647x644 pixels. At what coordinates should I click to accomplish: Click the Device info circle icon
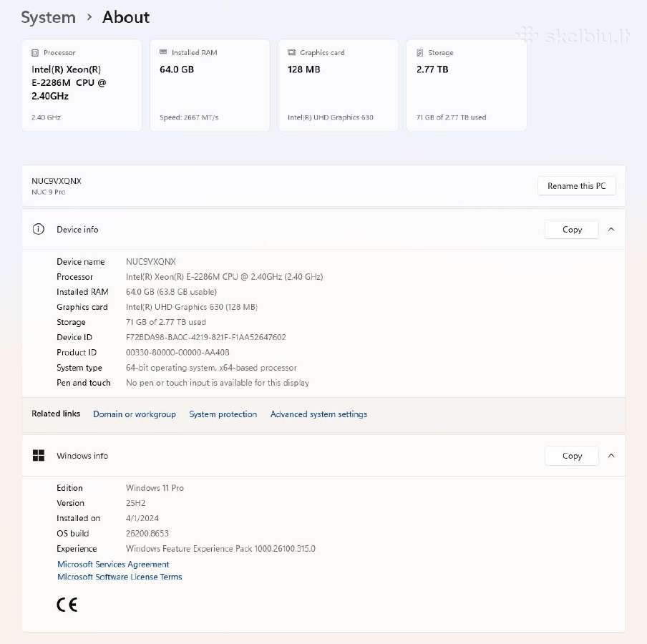[39, 229]
